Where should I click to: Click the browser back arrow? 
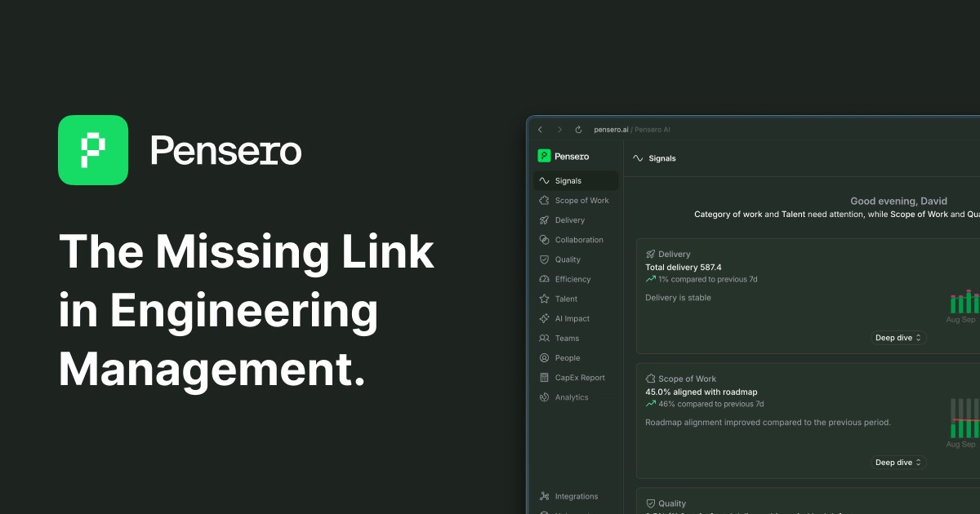tap(540, 130)
